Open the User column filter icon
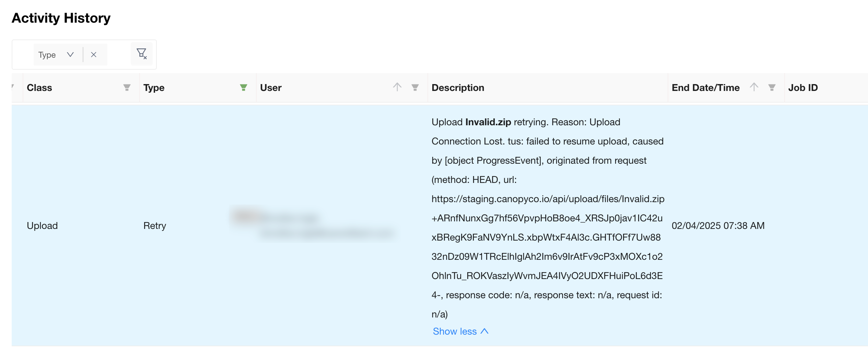Image resolution: width=868 pixels, height=348 pixels. coord(415,88)
